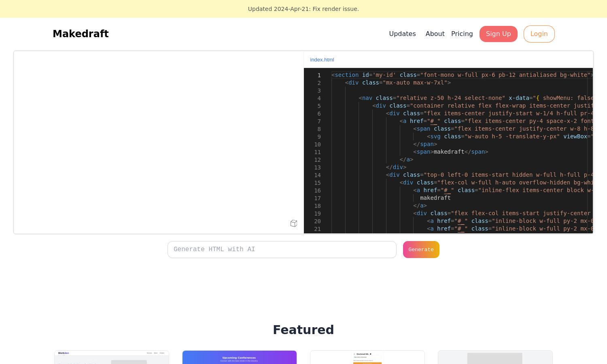The height and width of the screenshot is (364, 607).
Task: Open the Upcoming Conferences featured thumbnail
Action: coord(240,357)
